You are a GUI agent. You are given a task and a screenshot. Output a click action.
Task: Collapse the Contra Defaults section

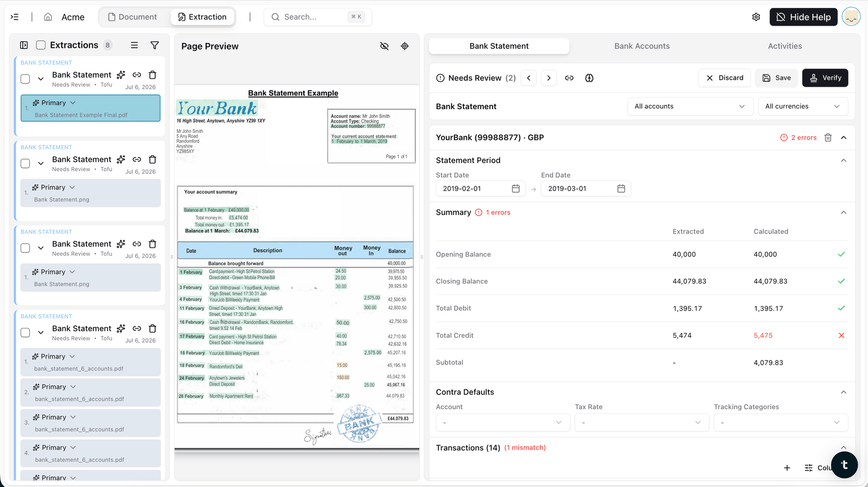point(844,392)
